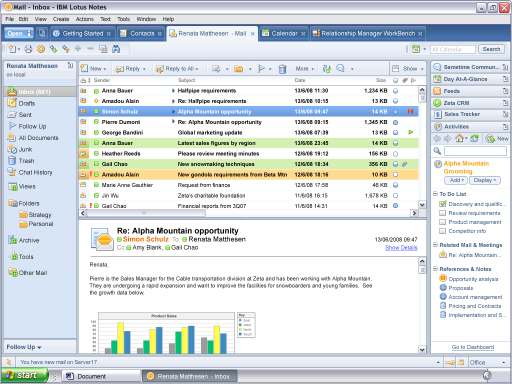Screen dimensions: 512x384
Task: Uncheck the Discovery and qualific to-do item
Action: click(x=443, y=204)
